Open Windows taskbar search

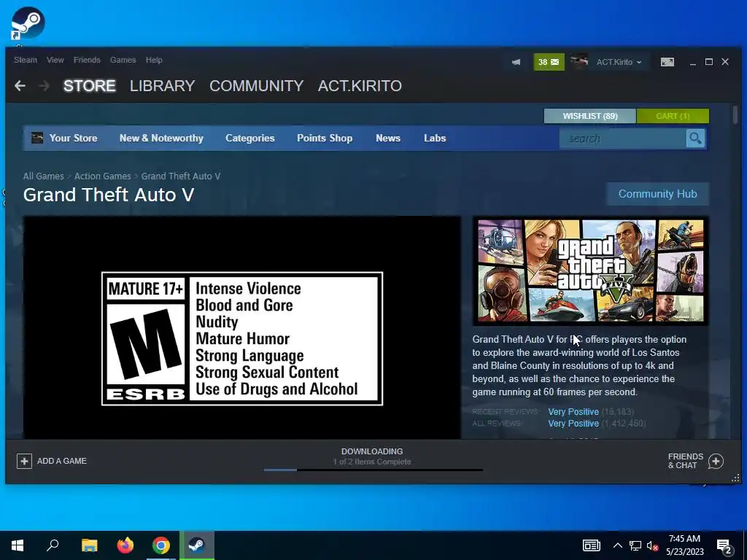(53, 545)
